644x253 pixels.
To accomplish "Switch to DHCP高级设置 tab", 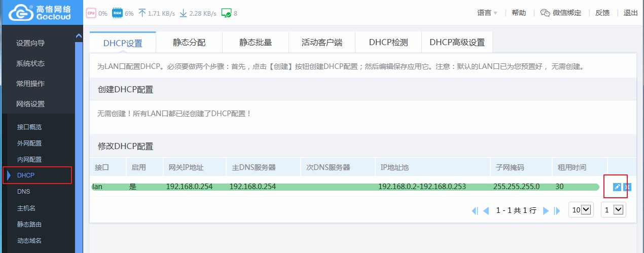I will [457, 43].
